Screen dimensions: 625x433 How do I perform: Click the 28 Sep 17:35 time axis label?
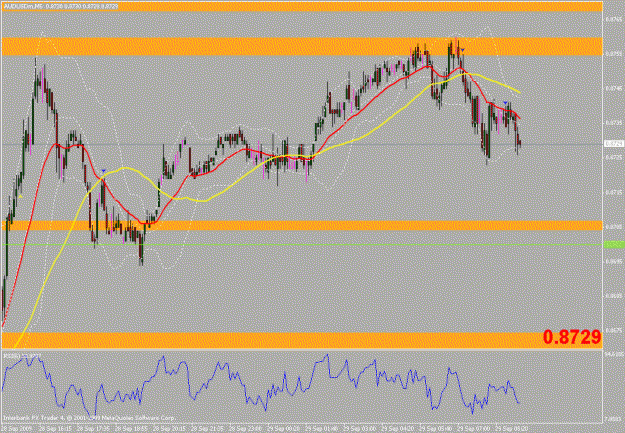click(x=93, y=429)
